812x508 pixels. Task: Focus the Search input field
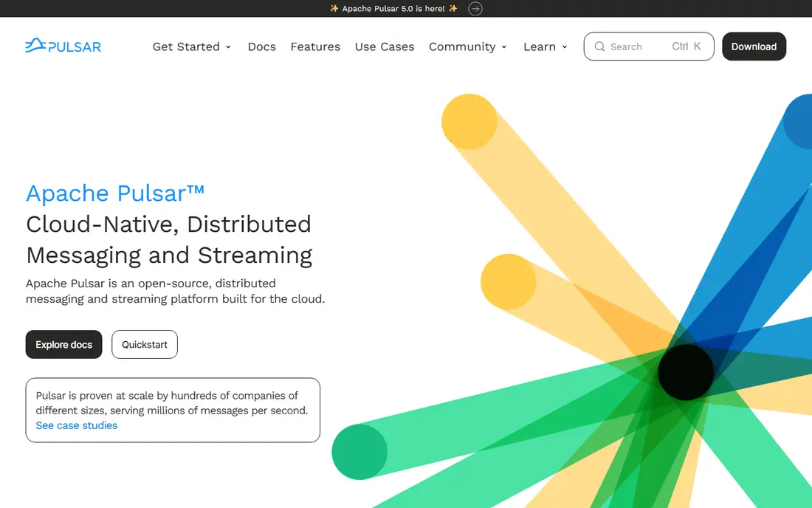click(x=648, y=47)
